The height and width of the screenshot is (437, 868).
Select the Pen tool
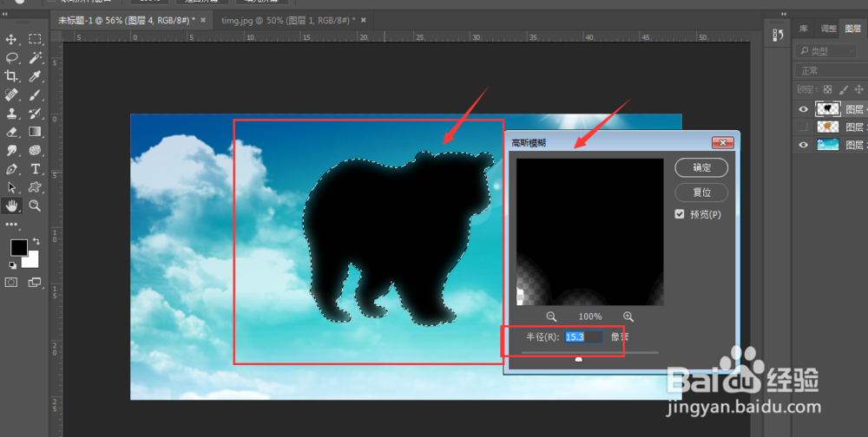coord(11,169)
